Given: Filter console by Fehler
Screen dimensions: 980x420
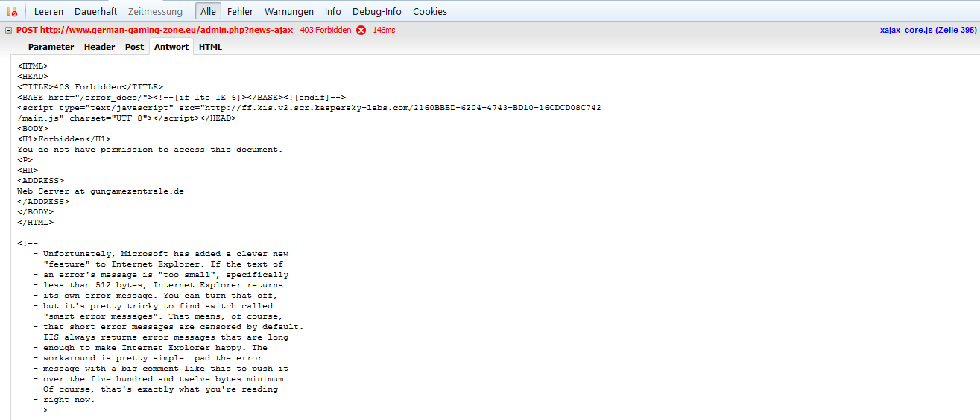Looking at the screenshot, I should (240, 11).
